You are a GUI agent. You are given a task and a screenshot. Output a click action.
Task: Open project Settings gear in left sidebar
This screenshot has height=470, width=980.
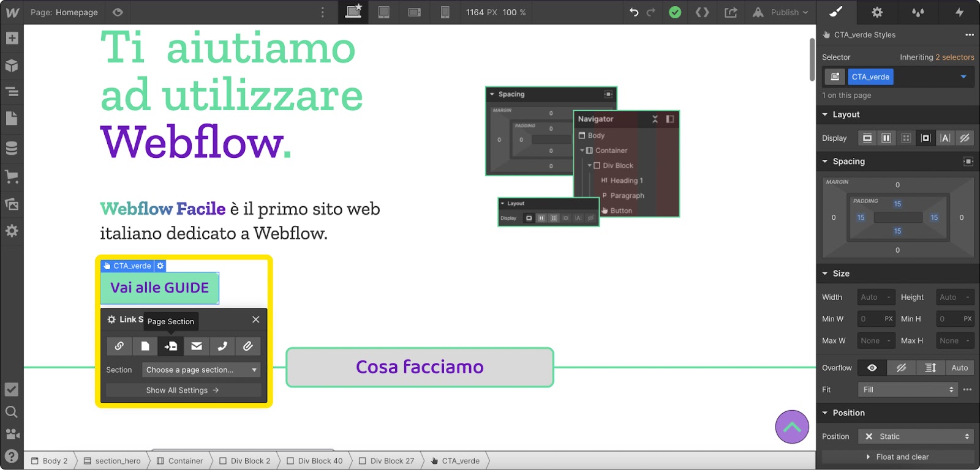(12, 231)
